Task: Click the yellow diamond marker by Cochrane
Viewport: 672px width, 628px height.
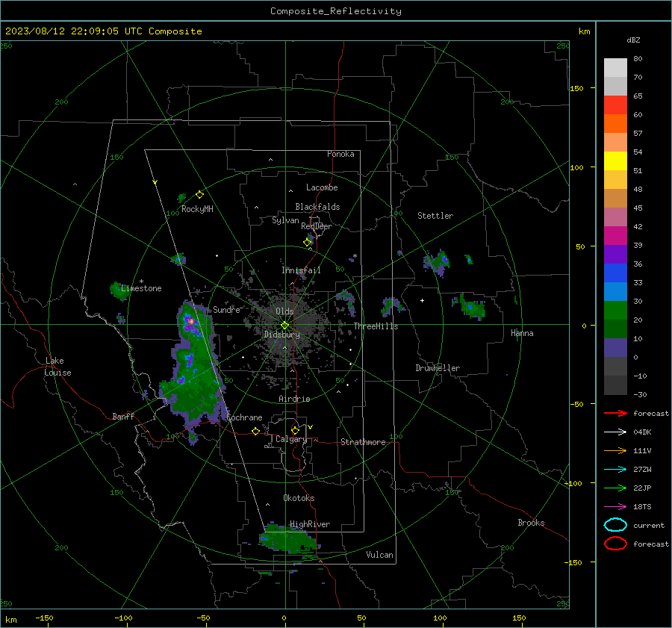Action: pos(256,431)
